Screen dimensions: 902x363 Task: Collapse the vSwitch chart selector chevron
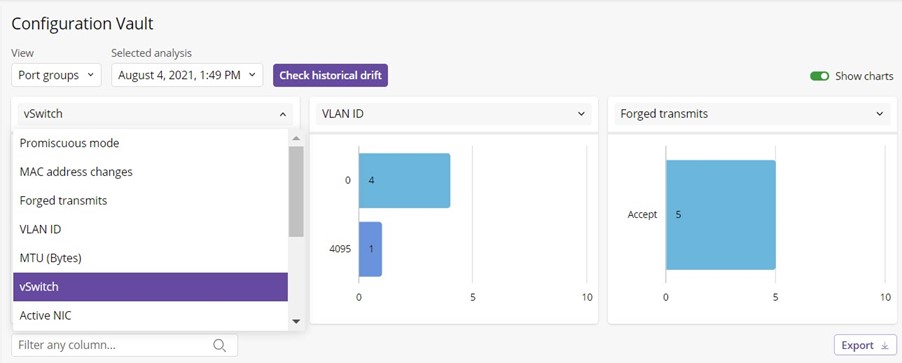282,114
